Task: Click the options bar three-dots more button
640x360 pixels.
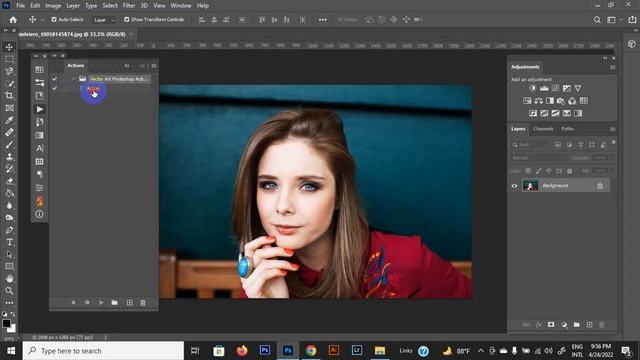Action: coord(322,20)
